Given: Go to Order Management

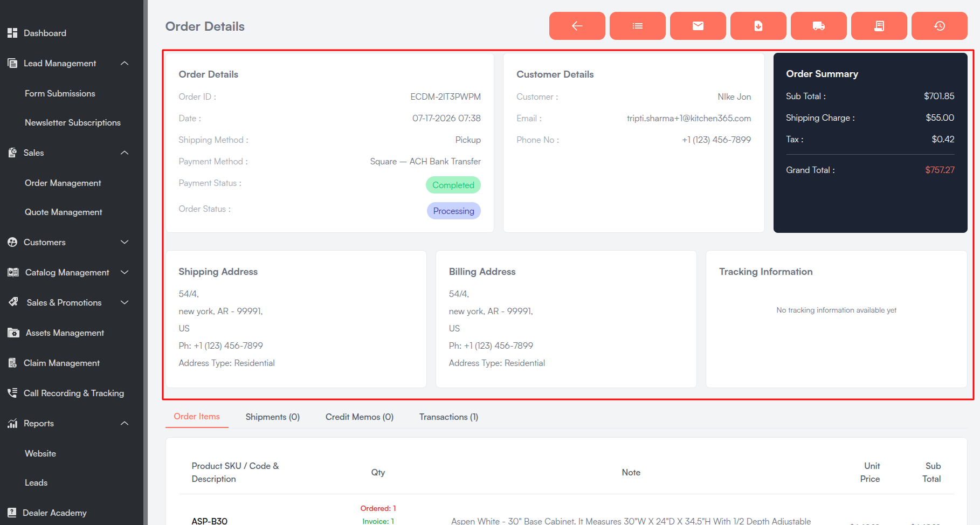Looking at the screenshot, I should [63, 183].
